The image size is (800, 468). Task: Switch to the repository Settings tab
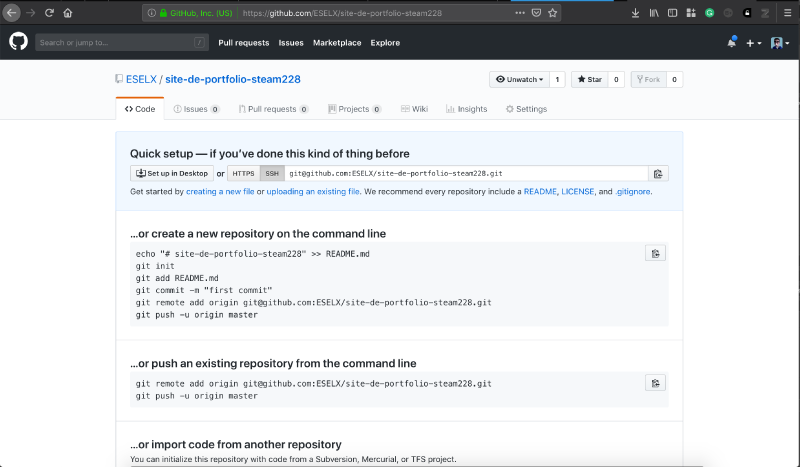(x=526, y=109)
